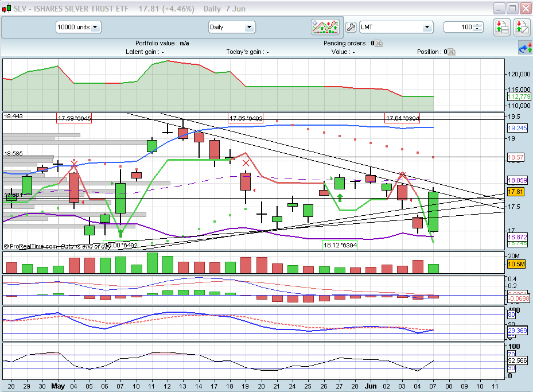
Task: Open the Daily timeframe dropdown
Action: (x=232, y=27)
